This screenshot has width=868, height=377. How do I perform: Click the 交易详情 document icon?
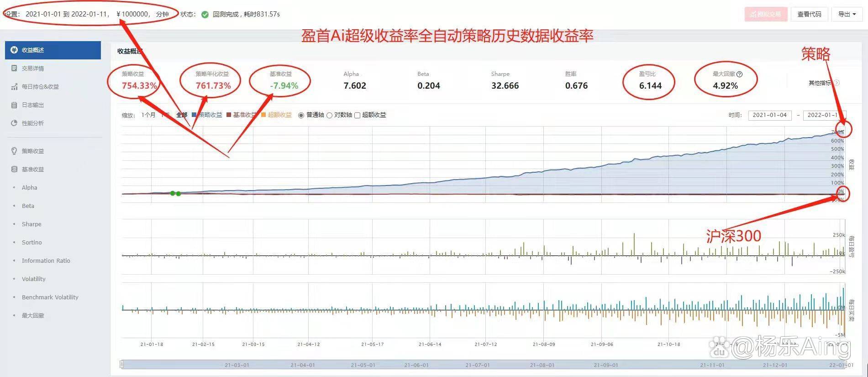[x=14, y=69]
